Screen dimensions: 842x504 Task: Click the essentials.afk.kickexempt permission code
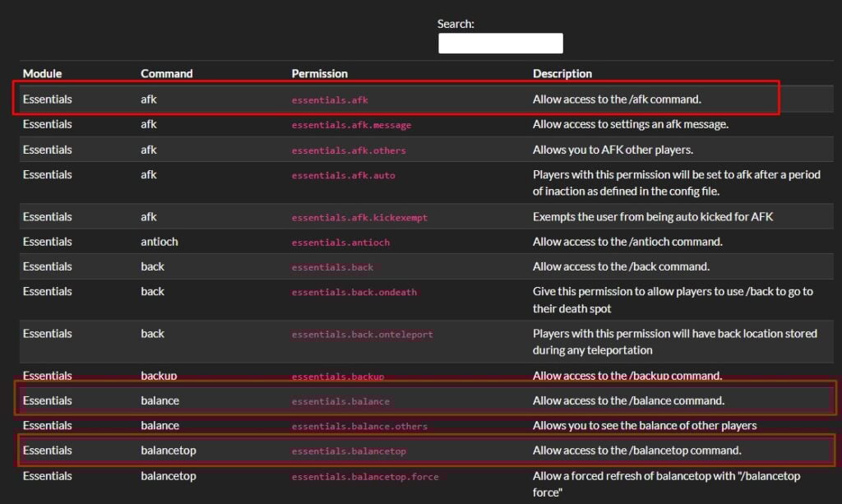click(359, 218)
